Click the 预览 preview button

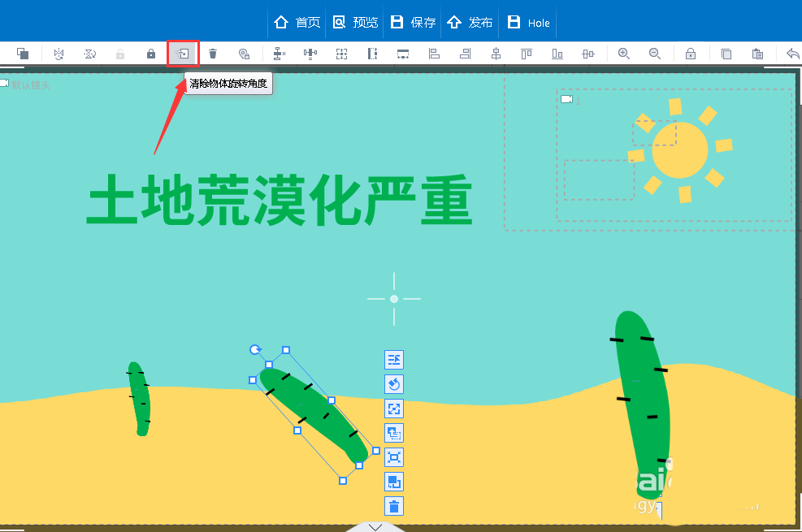pyautogui.click(x=355, y=23)
